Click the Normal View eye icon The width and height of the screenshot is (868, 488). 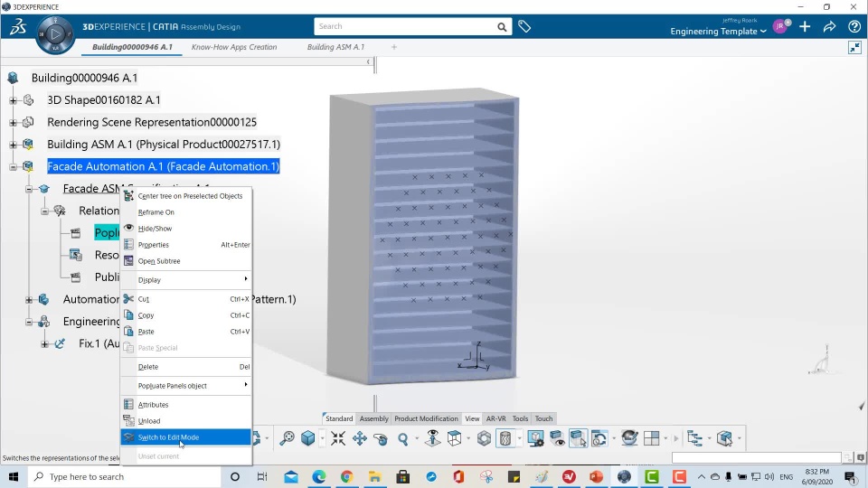point(433,438)
